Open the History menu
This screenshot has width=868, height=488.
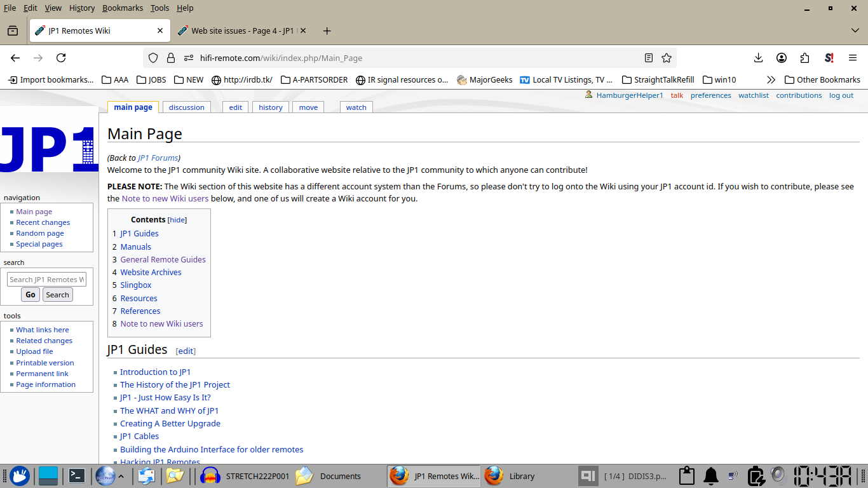coord(81,8)
